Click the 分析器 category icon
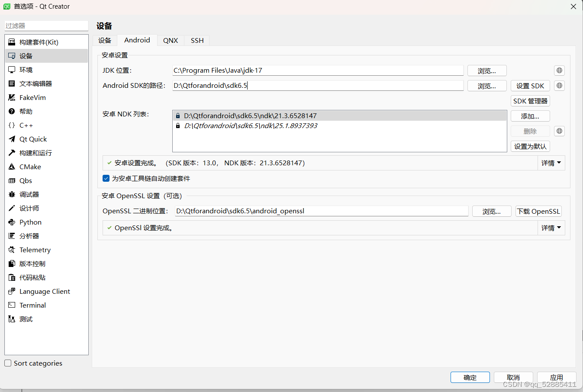This screenshot has width=583, height=392. [x=12, y=236]
